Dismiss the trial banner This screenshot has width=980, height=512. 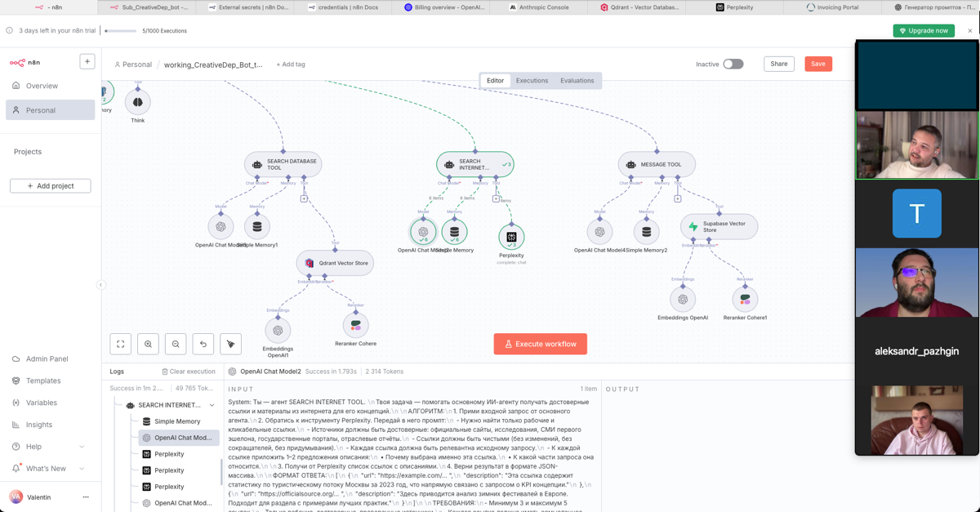click(x=970, y=30)
